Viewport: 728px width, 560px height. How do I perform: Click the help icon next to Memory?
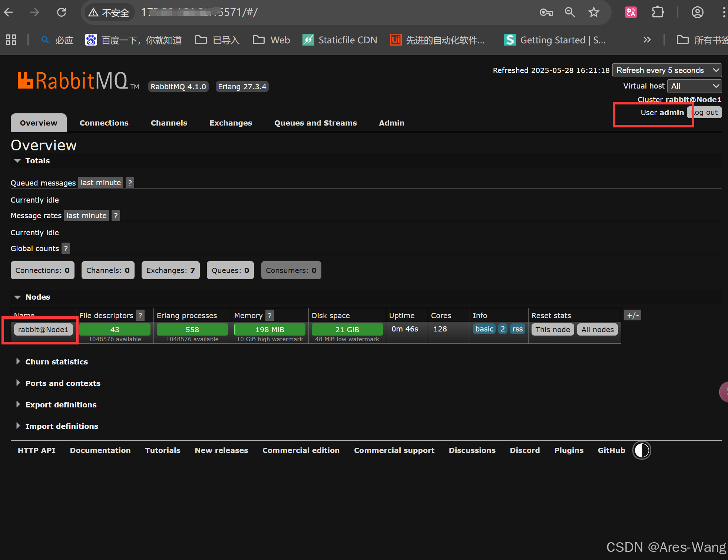tap(270, 316)
